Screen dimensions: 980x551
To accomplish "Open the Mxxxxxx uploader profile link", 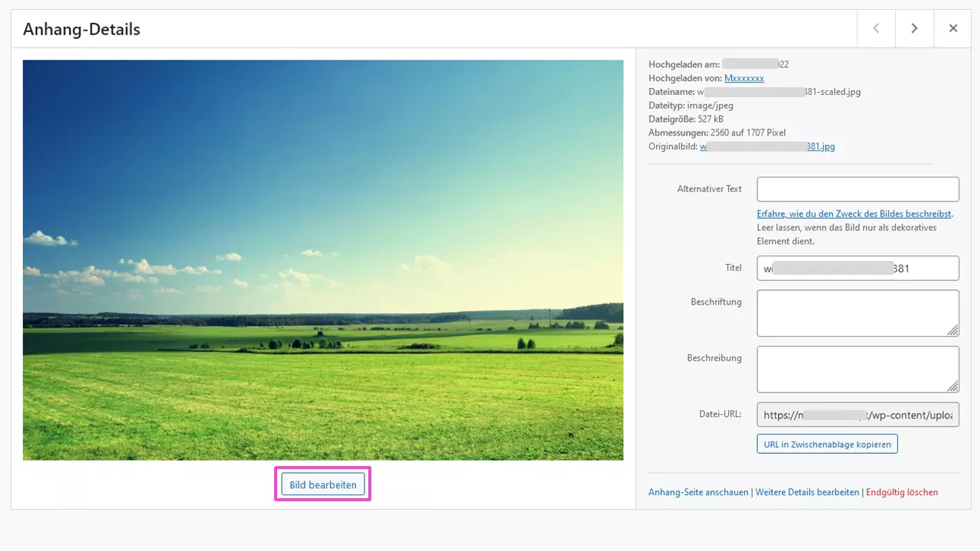I will tap(744, 78).
